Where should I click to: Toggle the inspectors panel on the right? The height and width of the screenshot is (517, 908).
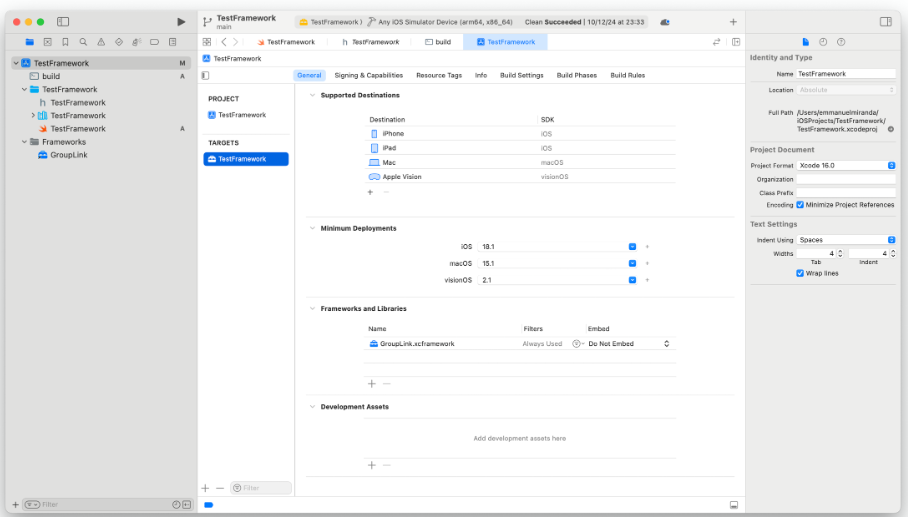click(x=885, y=21)
